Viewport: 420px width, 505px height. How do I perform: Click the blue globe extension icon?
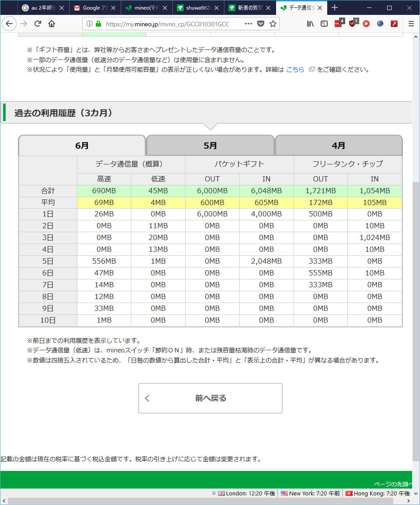(380, 24)
